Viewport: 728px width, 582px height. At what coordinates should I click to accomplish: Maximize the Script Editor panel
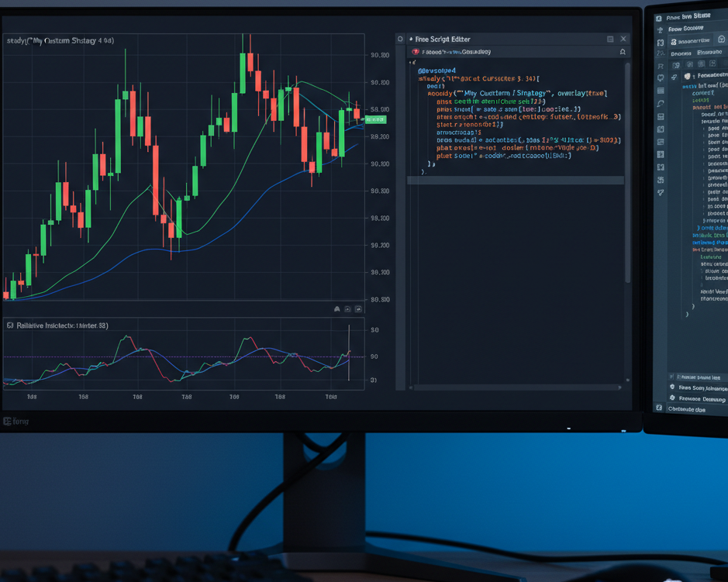[x=610, y=39]
